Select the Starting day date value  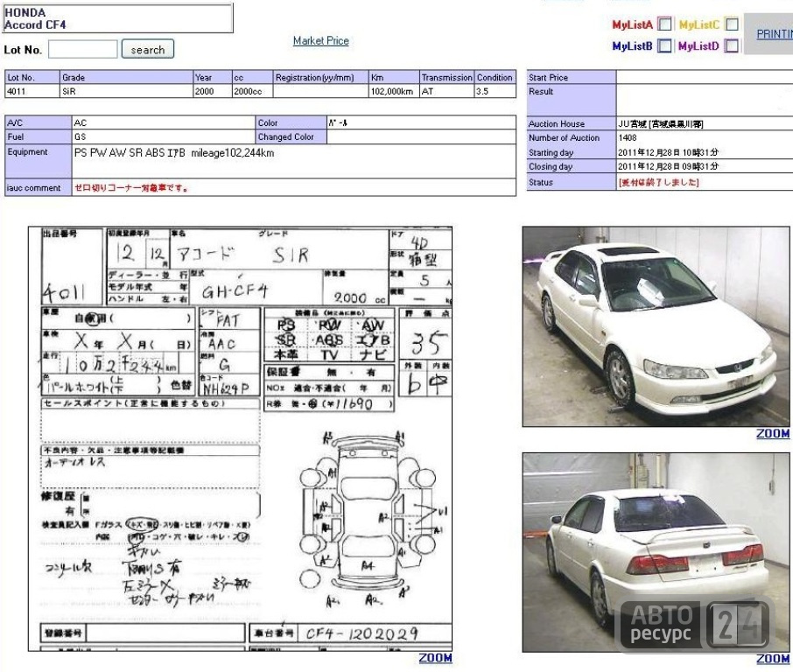(668, 152)
